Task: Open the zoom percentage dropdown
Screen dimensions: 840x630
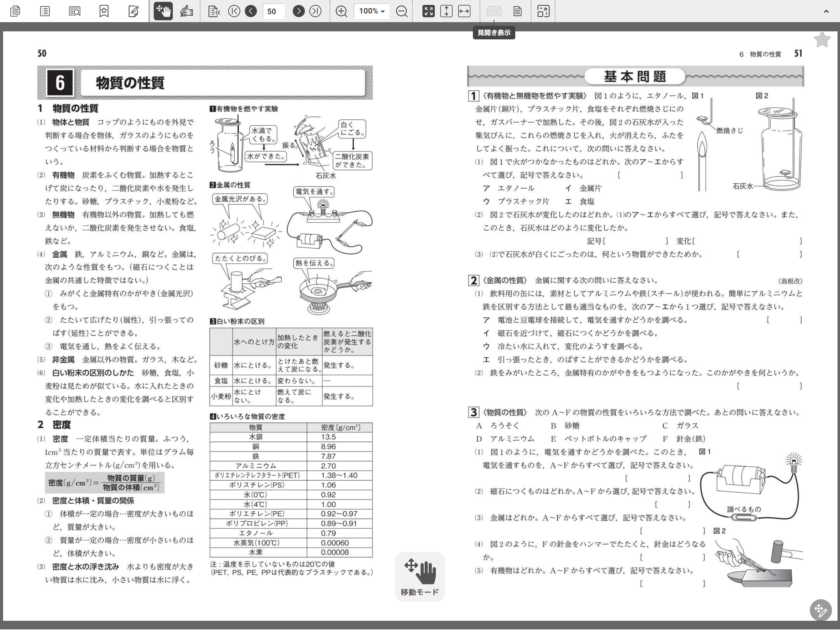Action: click(x=371, y=11)
